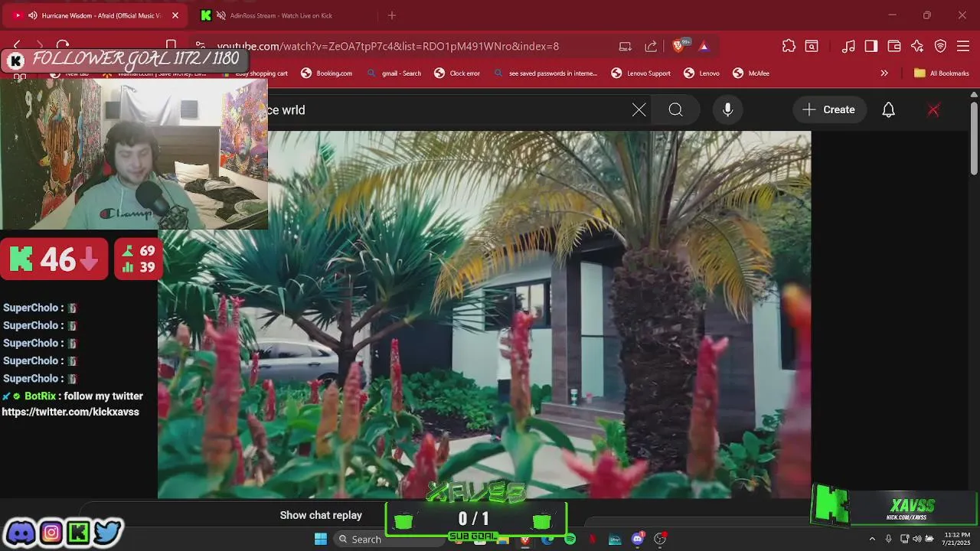This screenshot has height=551, width=980.
Task: Clear the YouTube search field with X
Action: pyautogui.click(x=639, y=110)
